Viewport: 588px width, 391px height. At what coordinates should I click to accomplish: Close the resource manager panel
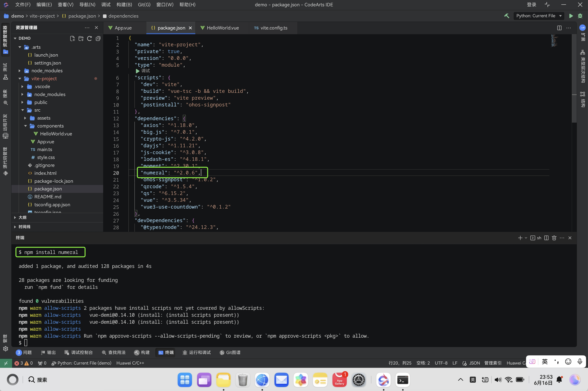tap(96, 28)
